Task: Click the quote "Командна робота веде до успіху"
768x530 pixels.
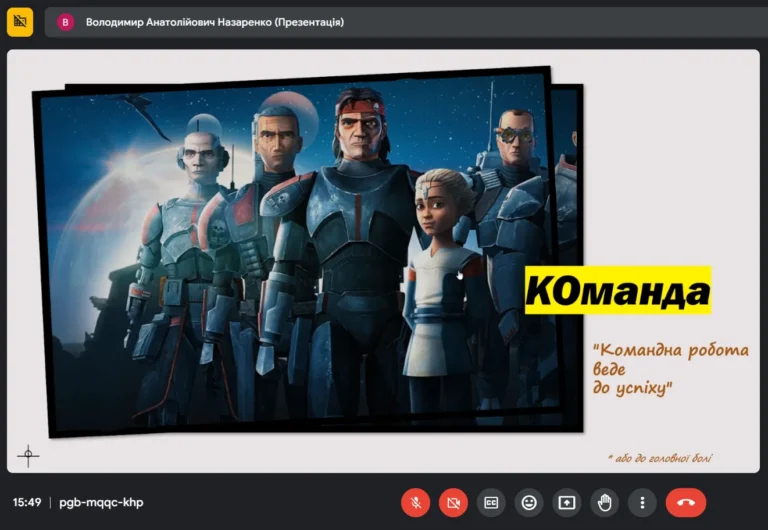Action: click(671, 369)
